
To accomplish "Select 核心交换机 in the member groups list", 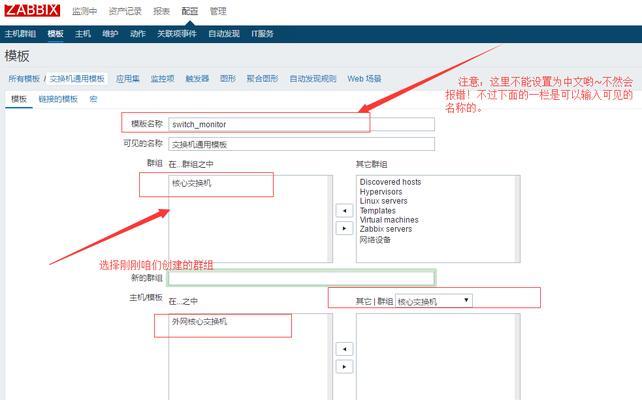I will 191,183.
